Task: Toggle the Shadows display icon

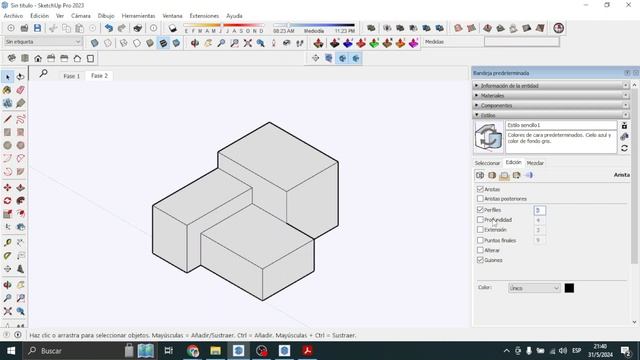Action: 173,28
